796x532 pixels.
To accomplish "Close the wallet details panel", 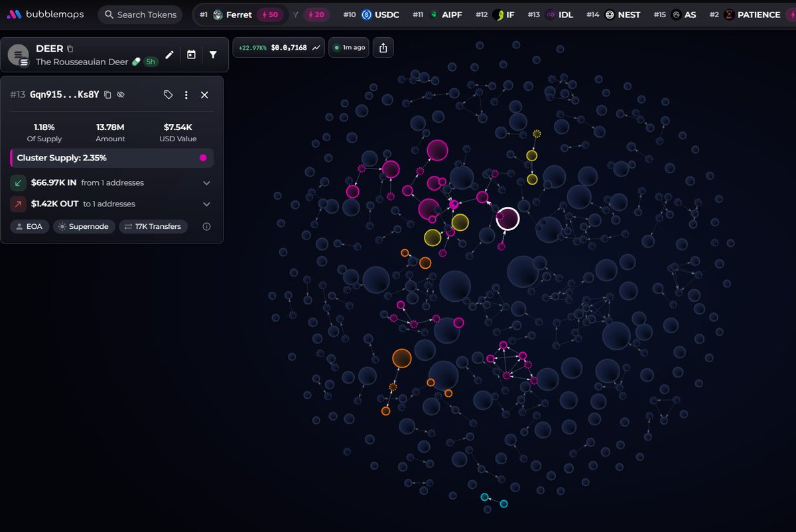I will pyautogui.click(x=204, y=95).
